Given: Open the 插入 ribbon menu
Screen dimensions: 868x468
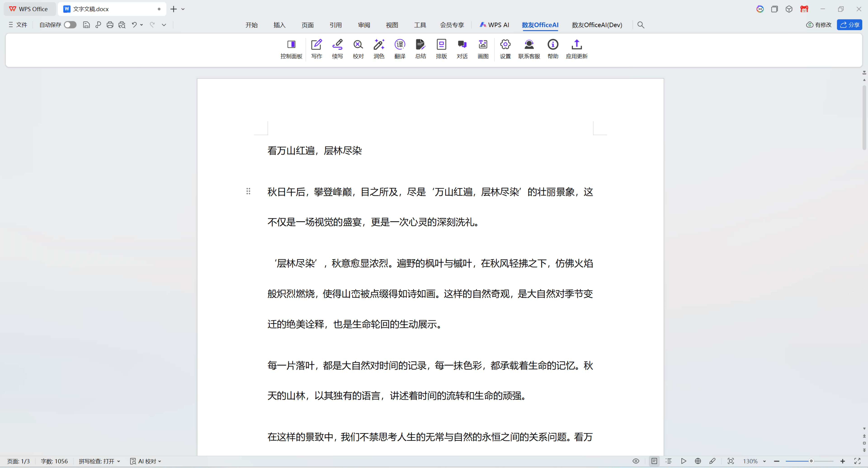Looking at the screenshot, I should click(x=279, y=25).
